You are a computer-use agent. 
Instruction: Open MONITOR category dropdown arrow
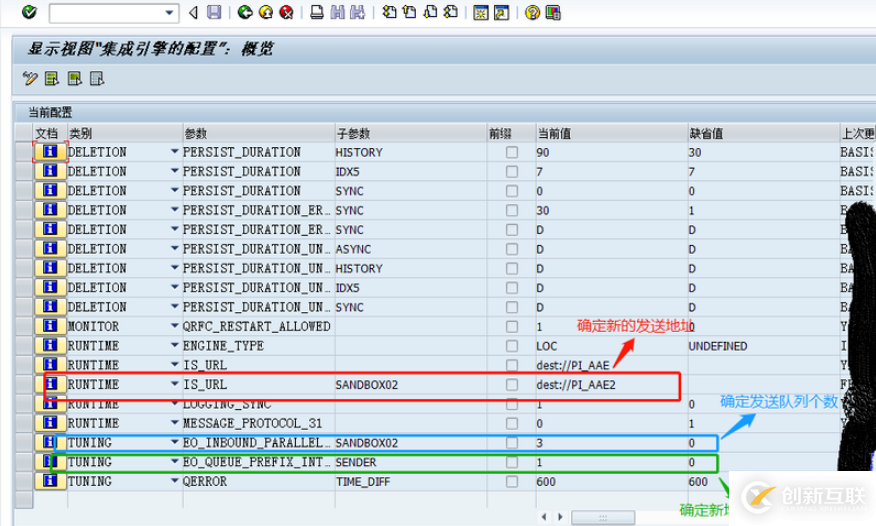click(x=175, y=326)
